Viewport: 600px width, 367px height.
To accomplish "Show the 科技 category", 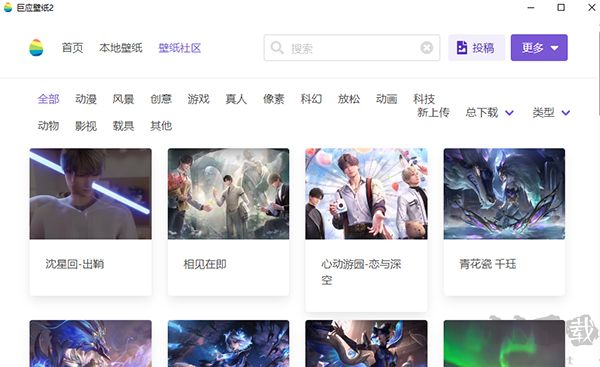I will 424,99.
